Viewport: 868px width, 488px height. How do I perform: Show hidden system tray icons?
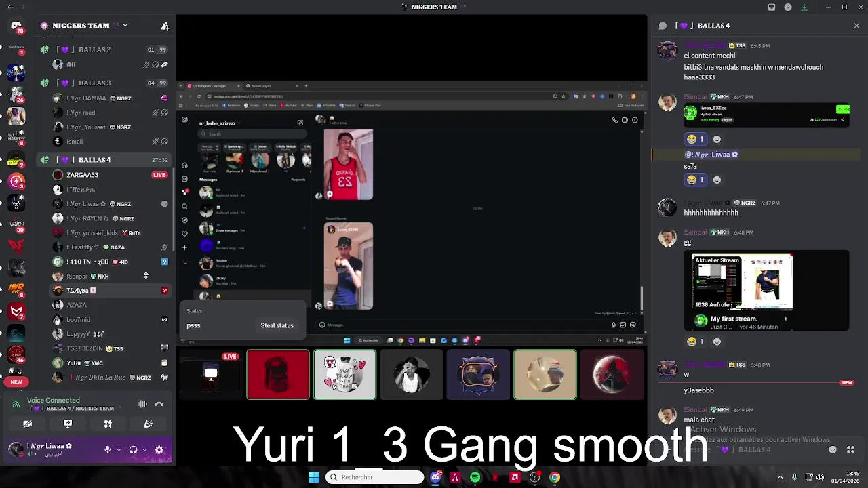(x=780, y=477)
